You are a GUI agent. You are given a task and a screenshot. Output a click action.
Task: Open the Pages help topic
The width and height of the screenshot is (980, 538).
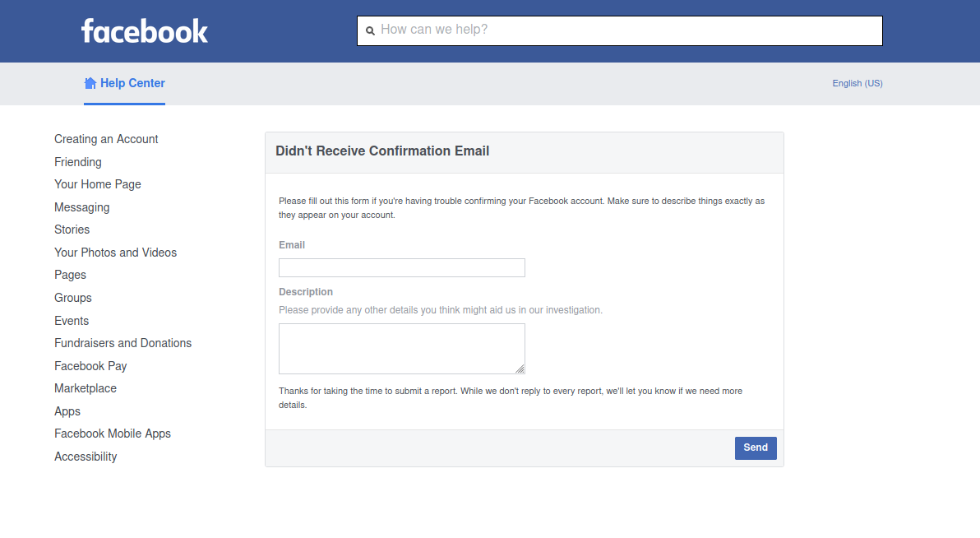70,276
